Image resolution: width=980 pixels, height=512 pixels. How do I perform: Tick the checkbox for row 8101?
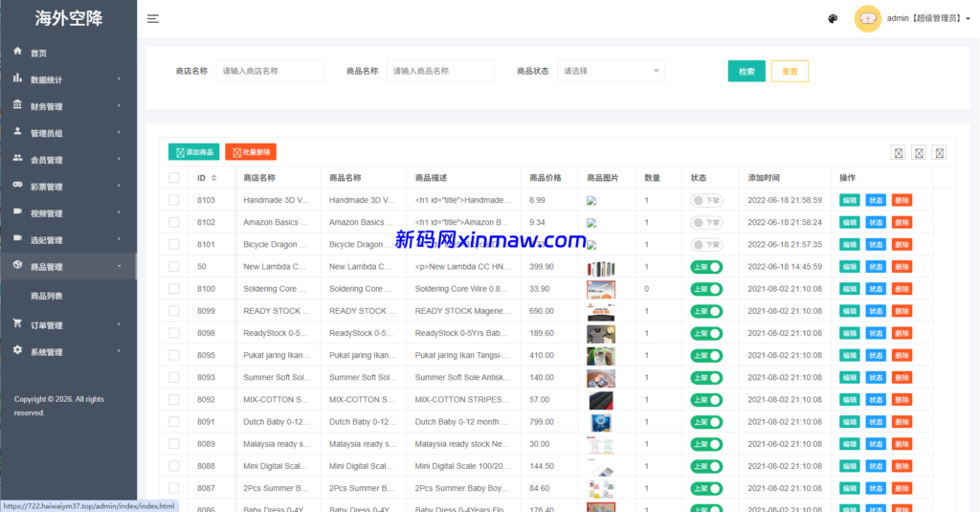coord(174,244)
